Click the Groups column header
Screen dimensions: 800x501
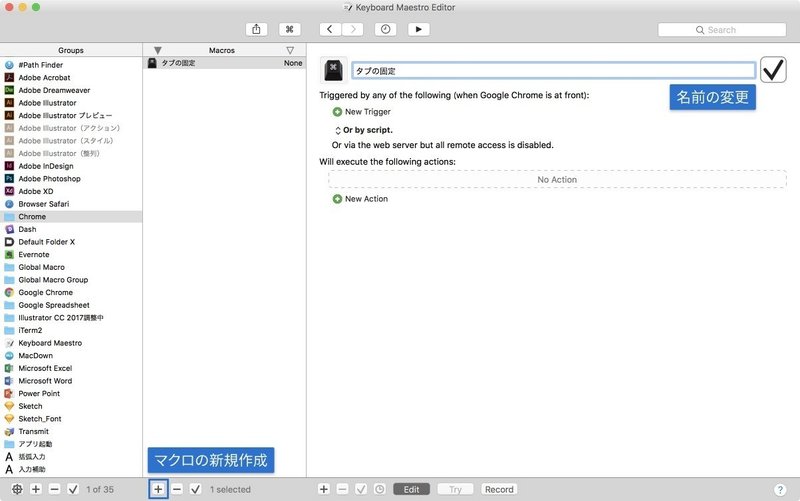tap(71, 50)
